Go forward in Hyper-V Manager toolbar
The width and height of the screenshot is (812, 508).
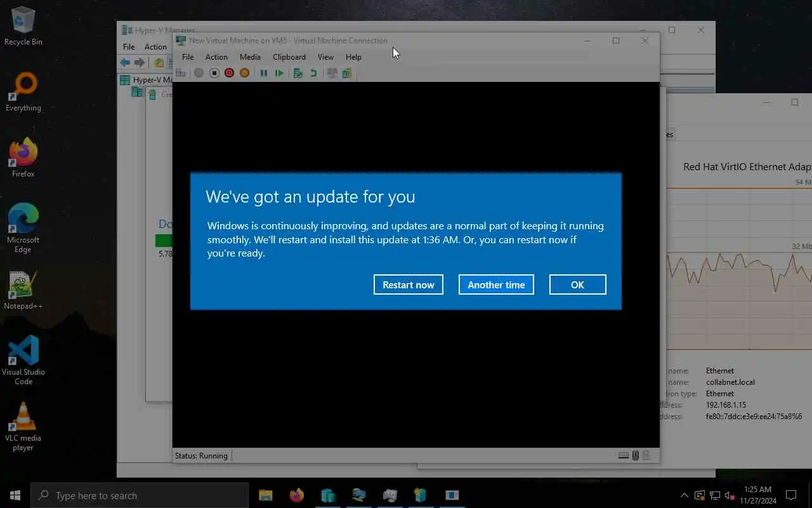tap(140, 62)
